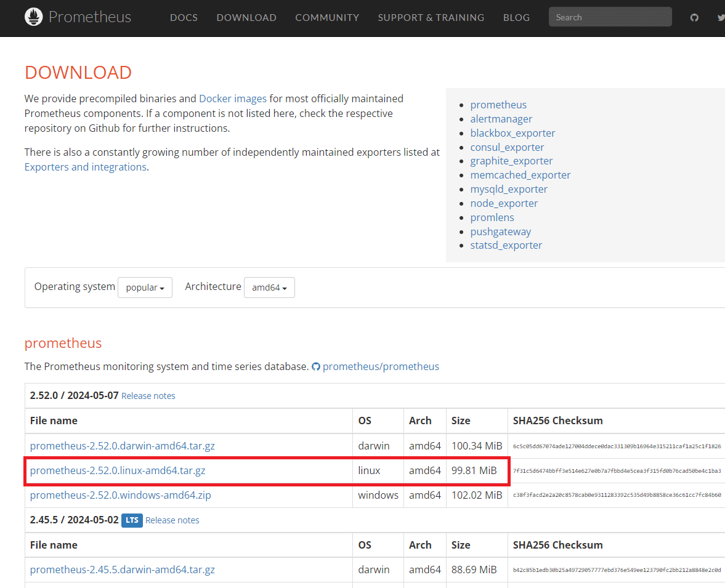Open the DOCS menu item
725x588 pixels.
184,18
